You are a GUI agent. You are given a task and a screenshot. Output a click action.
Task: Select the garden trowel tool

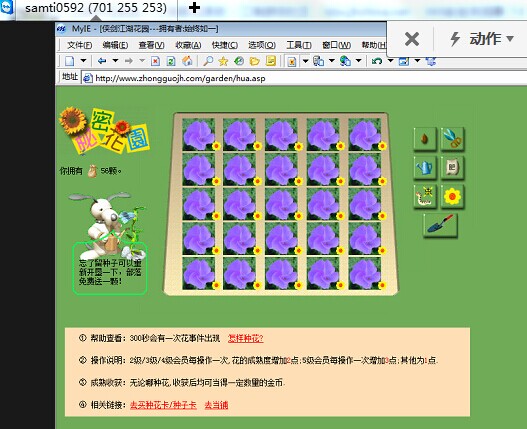pyautogui.click(x=440, y=225)
